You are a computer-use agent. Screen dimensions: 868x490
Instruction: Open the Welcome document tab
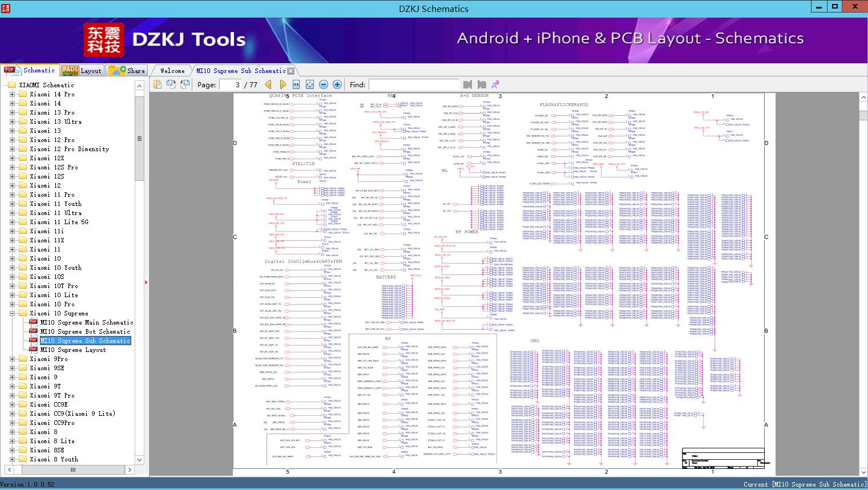pos(172,71)
